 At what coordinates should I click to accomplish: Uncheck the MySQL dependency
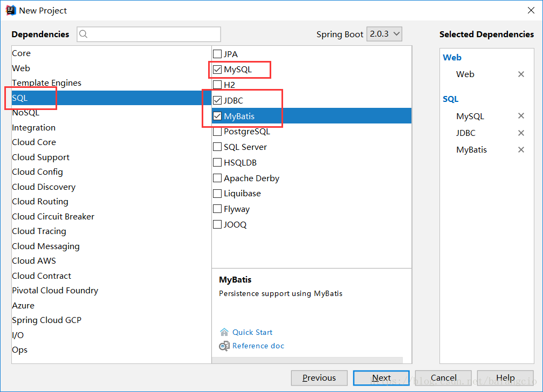pos(217,69)
